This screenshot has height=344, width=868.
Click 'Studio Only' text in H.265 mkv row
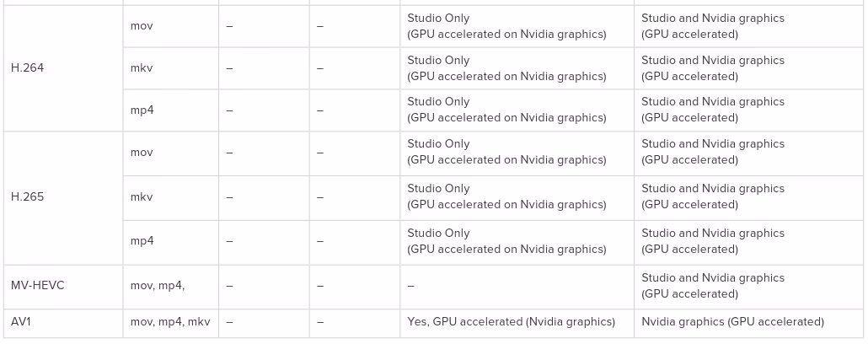click(x=438, y=189)
